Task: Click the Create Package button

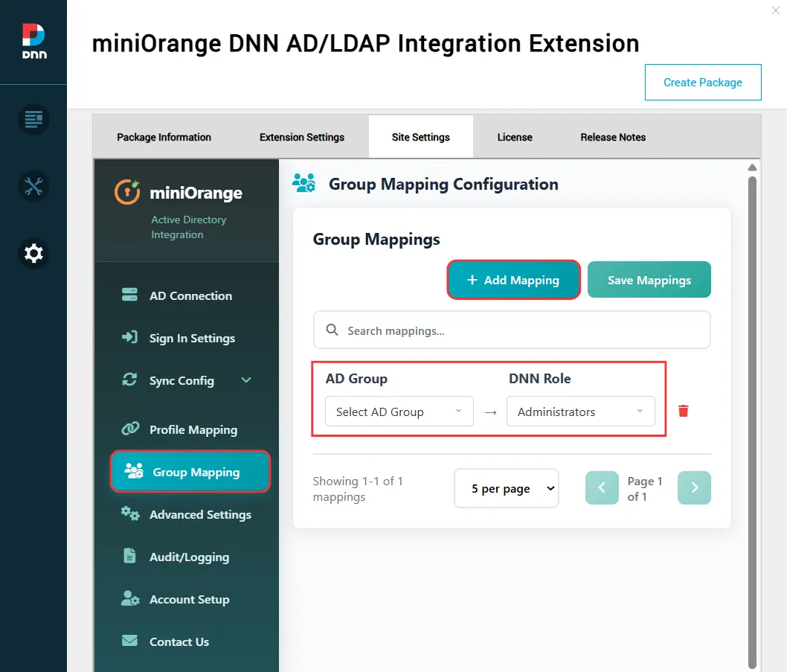Action: pos(703,83)
